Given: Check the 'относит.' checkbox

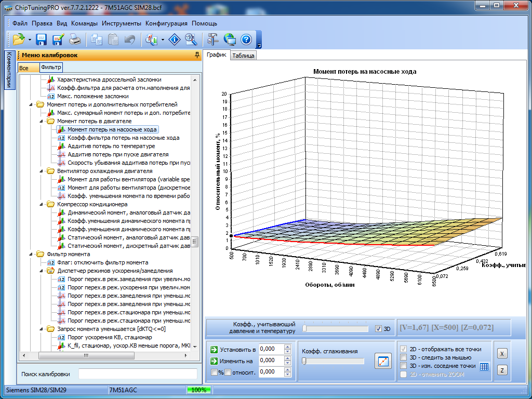Looking at the screenshot, I should [x=227, y=372].
